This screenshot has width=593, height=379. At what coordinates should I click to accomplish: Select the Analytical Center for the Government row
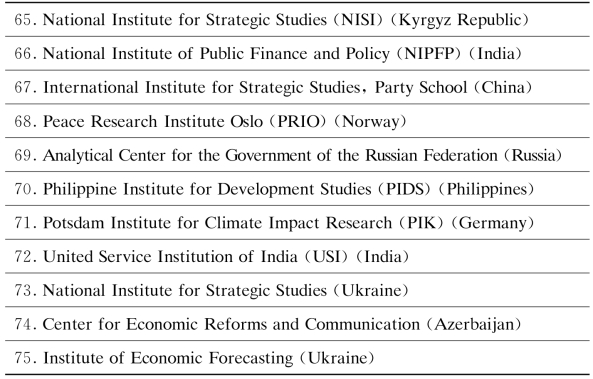[297, 155]
